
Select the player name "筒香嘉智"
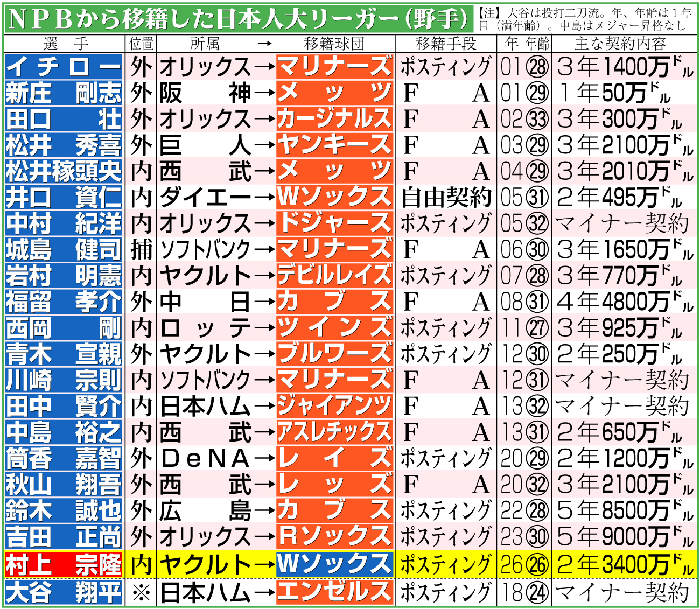[x=64, y=458]
